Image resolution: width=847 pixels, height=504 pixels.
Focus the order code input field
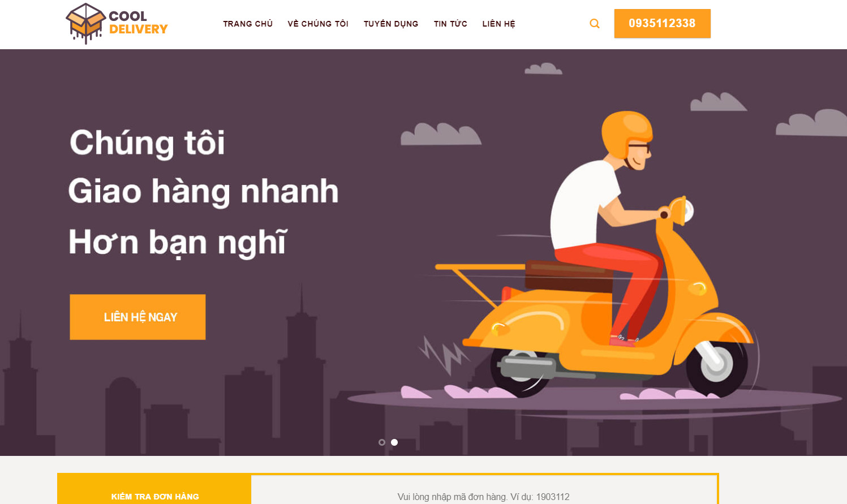[484, 490]
